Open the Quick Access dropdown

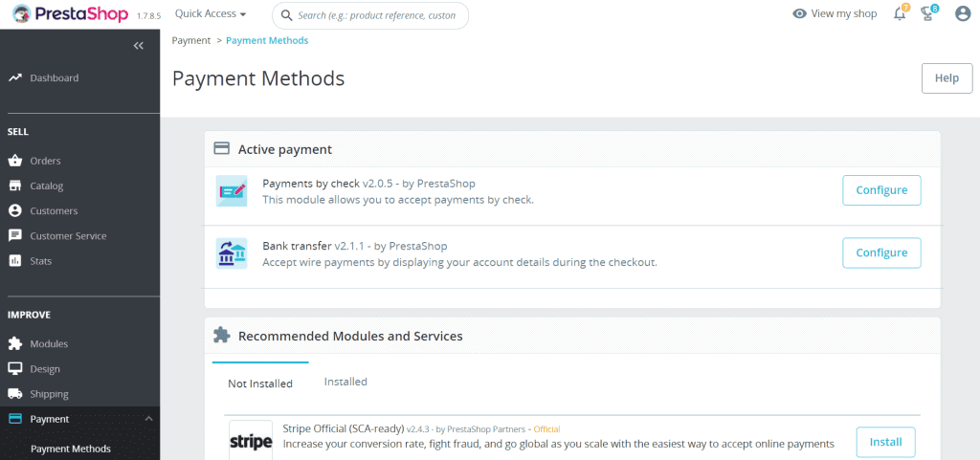211,13
